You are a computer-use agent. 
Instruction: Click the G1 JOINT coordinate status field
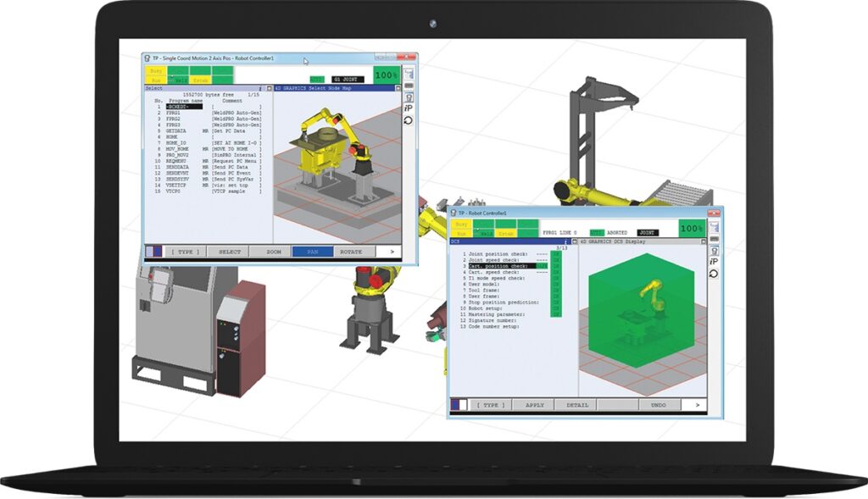348,79
